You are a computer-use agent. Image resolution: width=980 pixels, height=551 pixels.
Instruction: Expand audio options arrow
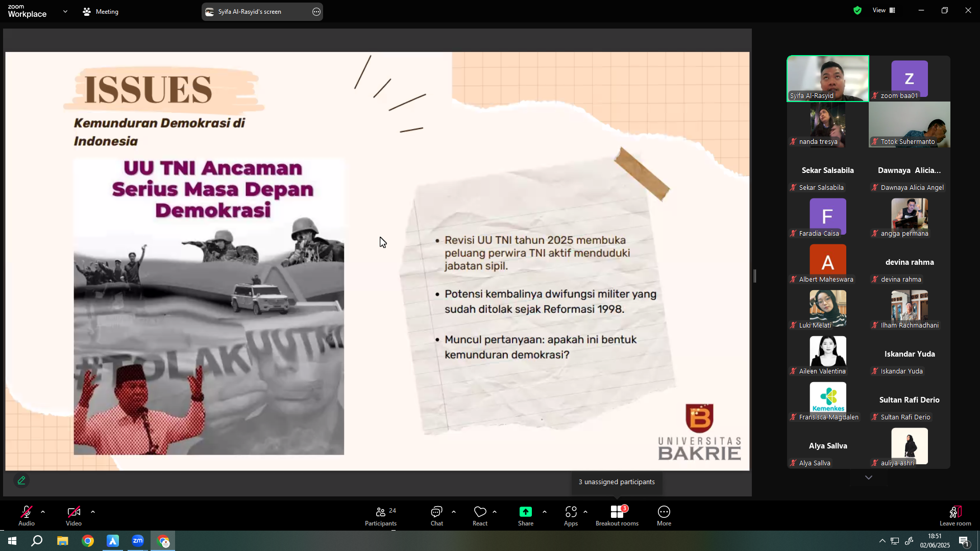point(43,512)
